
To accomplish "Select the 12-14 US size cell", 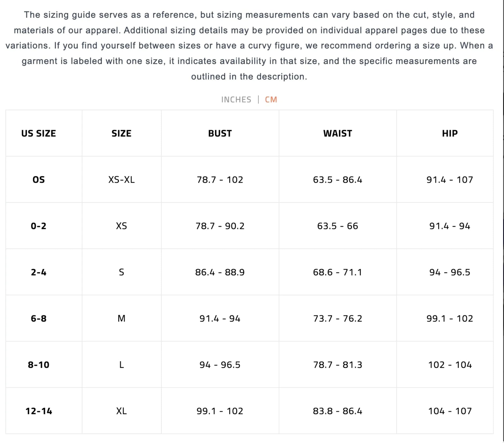I will pyautogui.click(x=39, y=411).
